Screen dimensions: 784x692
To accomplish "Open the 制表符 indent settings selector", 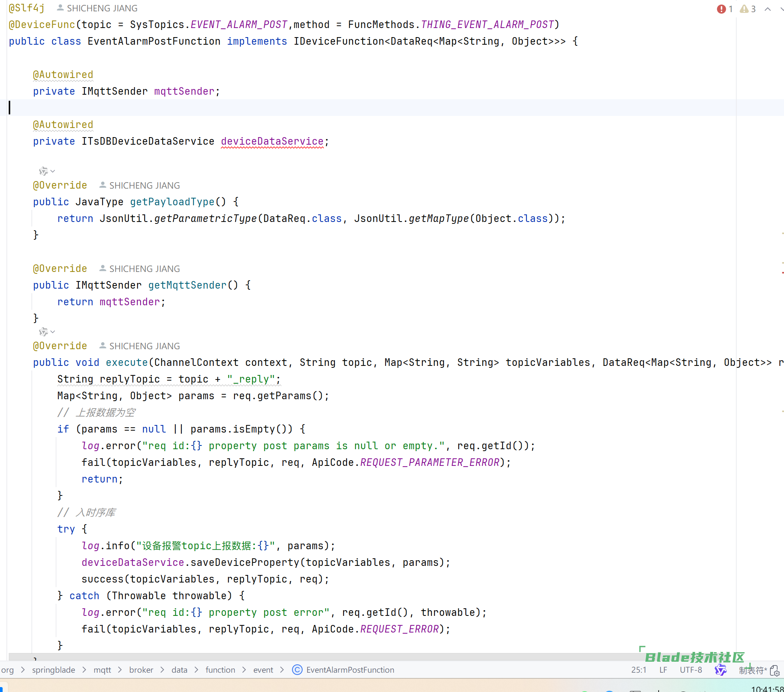I will [753, 670].
